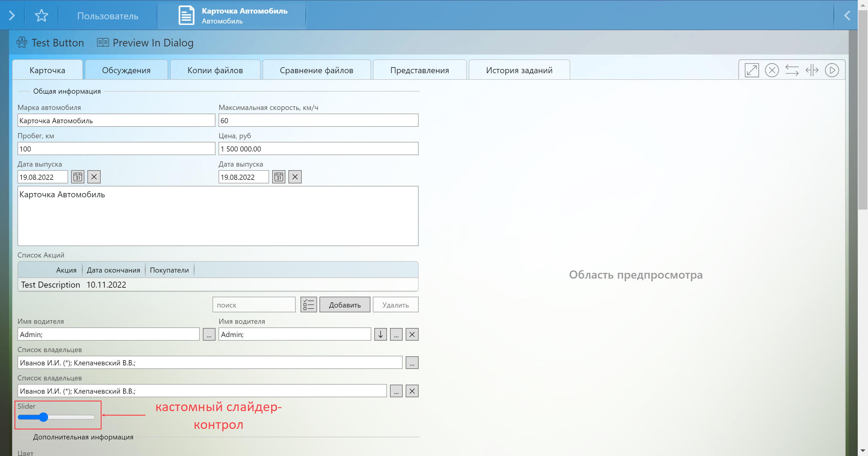This screenshot has height=456, width=868.
Task: Click the Preview In Dialog button
Action: tap(145, 43)
